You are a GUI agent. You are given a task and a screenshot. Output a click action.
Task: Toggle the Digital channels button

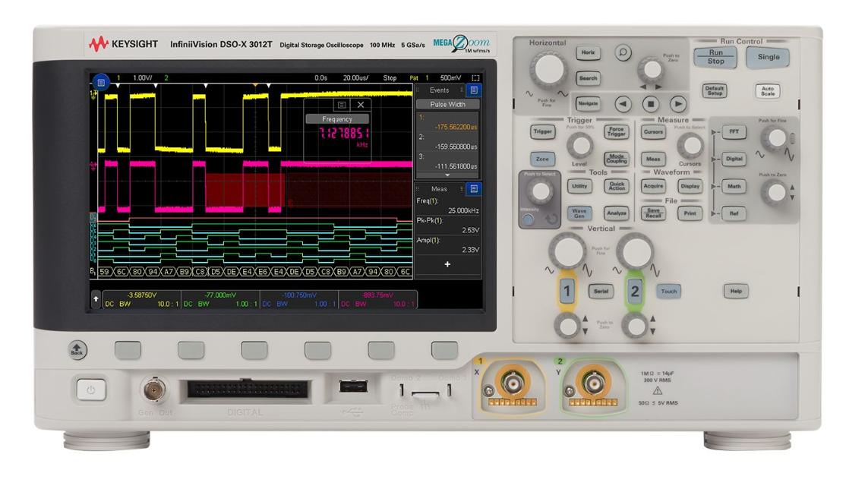click(x=734, y=159)
